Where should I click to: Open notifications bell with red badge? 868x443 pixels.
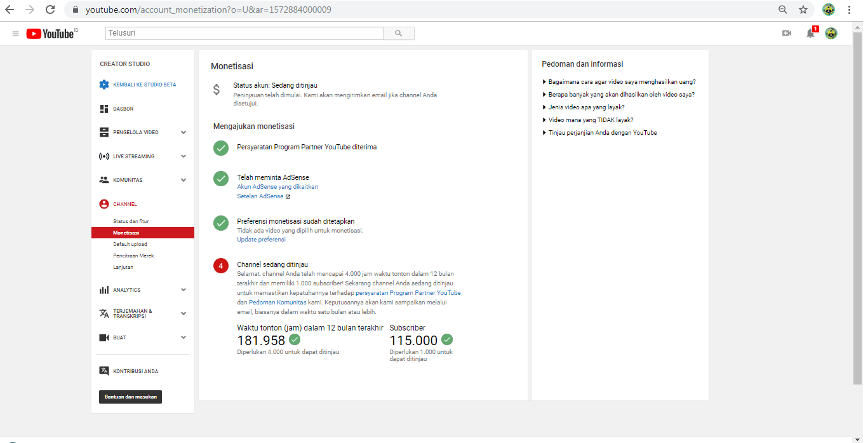point(811,33)
